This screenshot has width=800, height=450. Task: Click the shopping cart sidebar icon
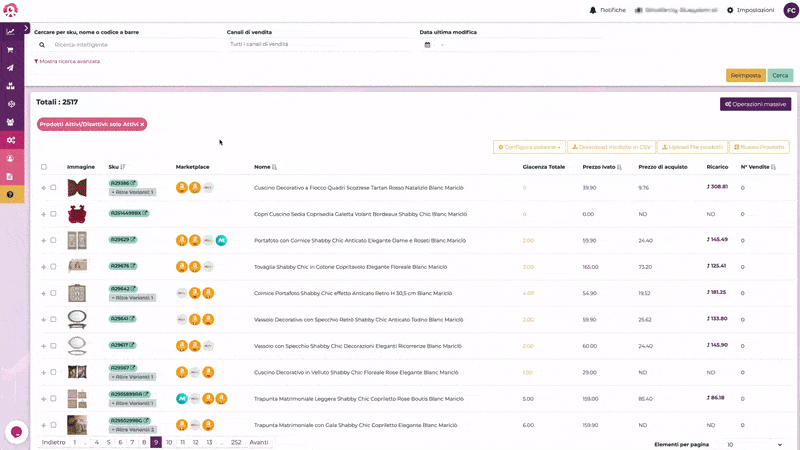tap(10, 49)
